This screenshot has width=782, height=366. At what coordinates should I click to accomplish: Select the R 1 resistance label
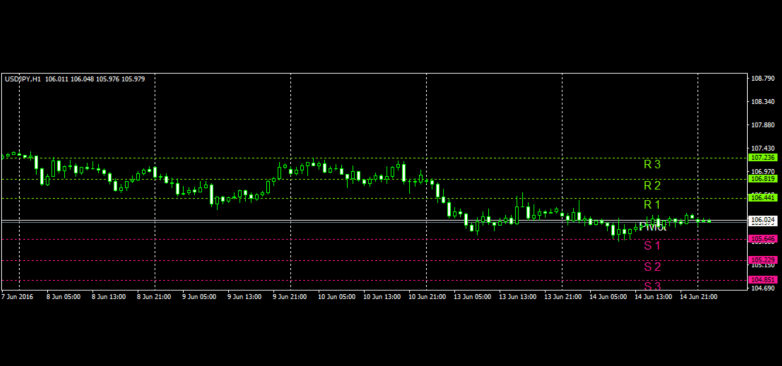652,205
